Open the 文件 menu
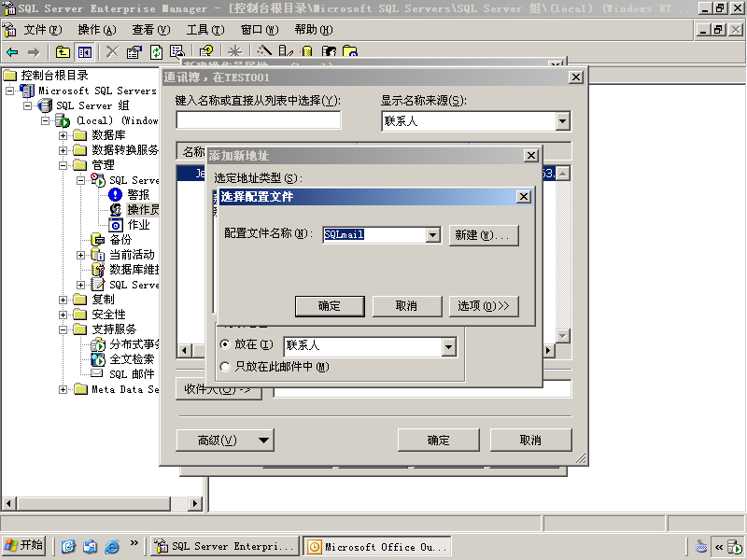The image size is (747, 560). pyautogui.click(x=43, y=30)
